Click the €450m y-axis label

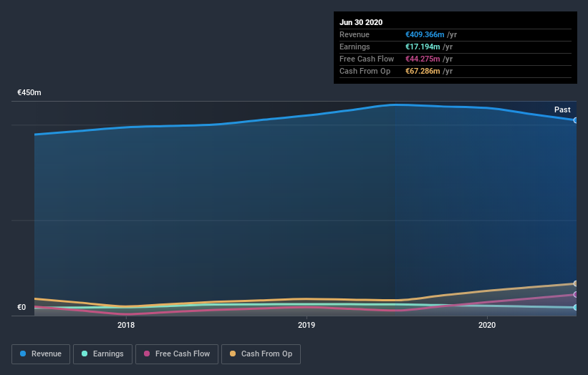pyautogui.click(x=29, y=92)
